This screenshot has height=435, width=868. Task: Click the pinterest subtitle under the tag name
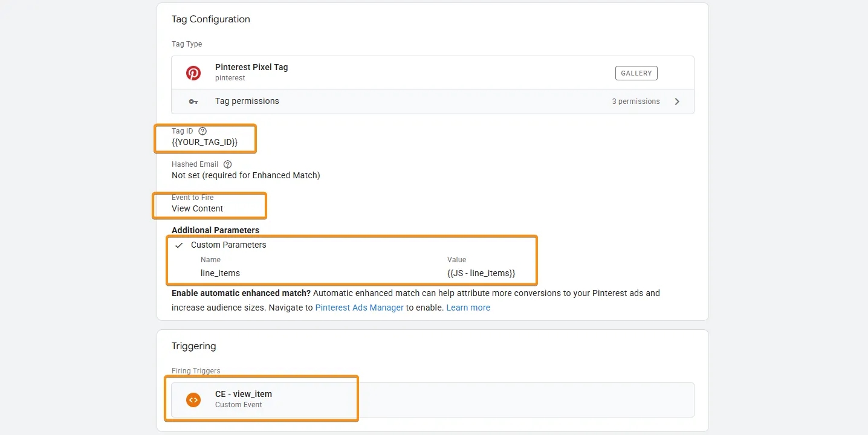click(230, 78)
